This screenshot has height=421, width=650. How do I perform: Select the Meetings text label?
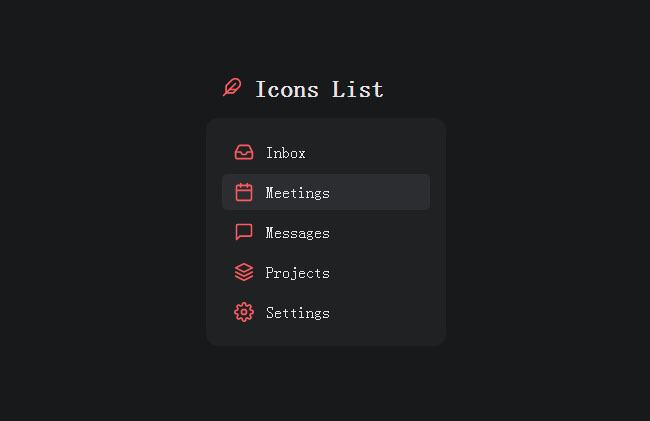297,193
